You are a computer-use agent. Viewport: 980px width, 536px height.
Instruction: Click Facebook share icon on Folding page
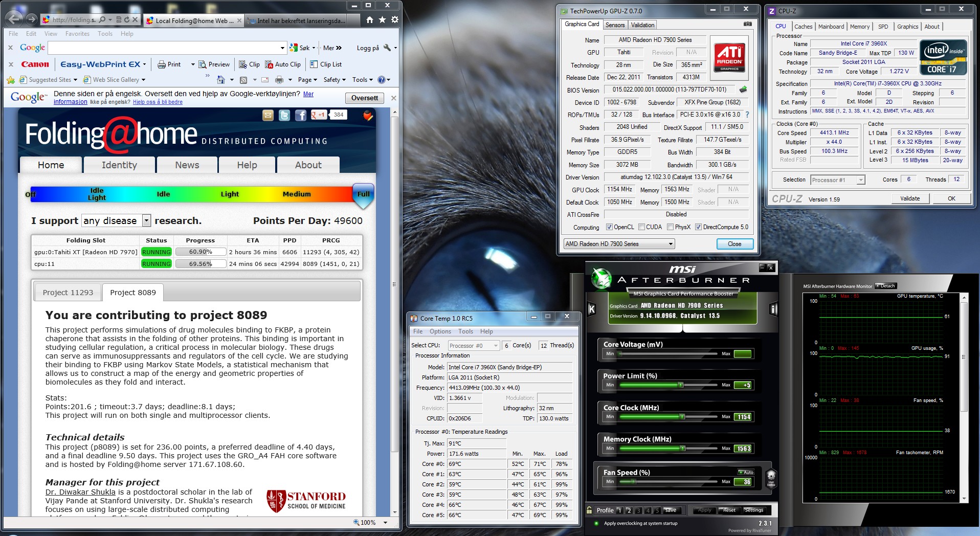coord(301,116)
